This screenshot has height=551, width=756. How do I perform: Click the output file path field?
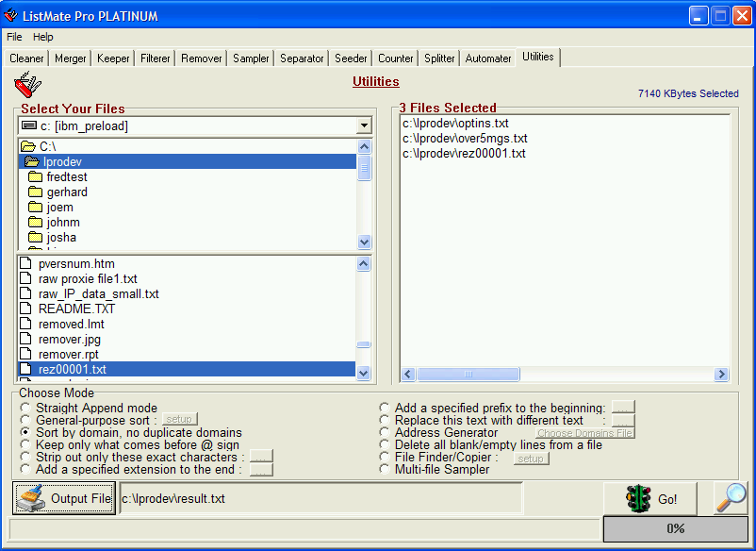[x=320, y=498]
